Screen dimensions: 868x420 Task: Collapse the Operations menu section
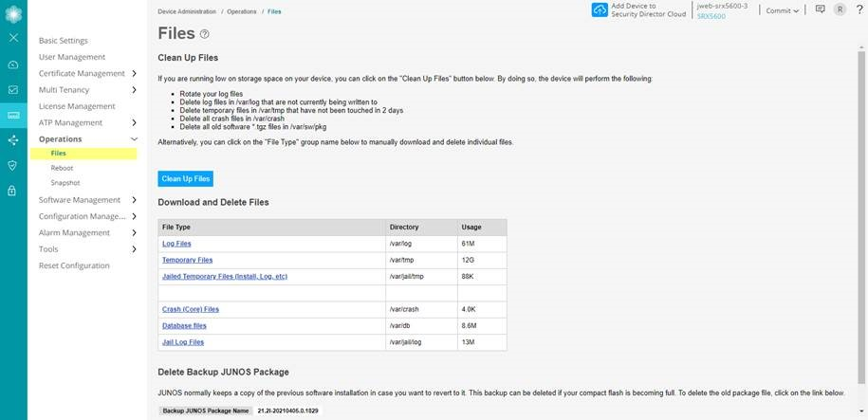point(134,139)
